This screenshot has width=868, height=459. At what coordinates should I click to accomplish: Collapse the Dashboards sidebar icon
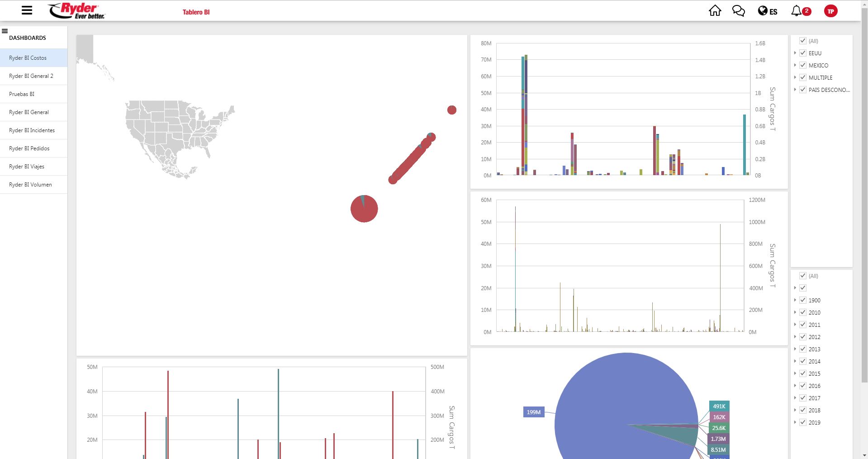(x=5, y=31)
